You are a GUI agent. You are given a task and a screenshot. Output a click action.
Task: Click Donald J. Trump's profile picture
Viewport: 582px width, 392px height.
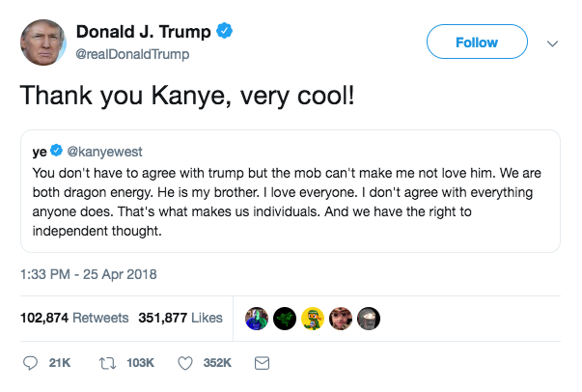42,42
